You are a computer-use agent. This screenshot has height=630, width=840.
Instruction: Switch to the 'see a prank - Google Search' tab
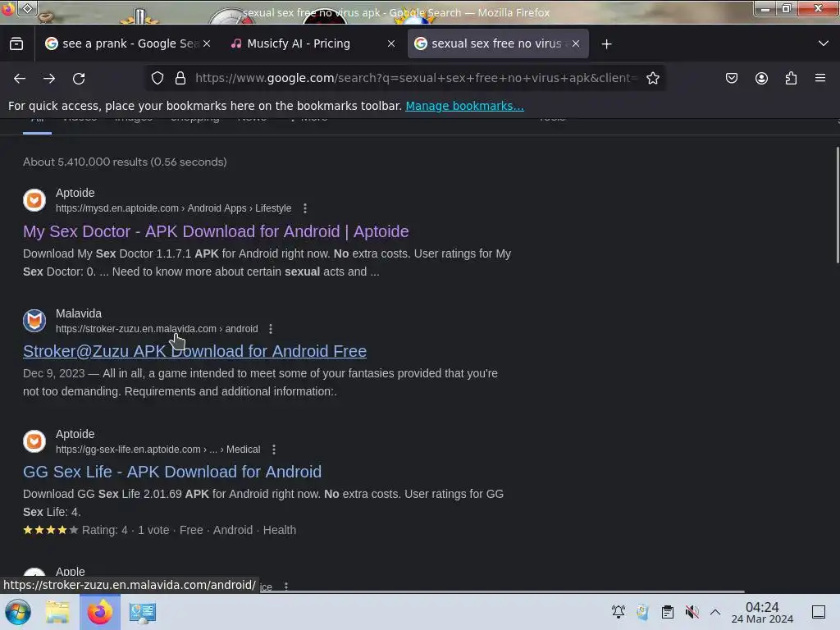pyautogui.click(x=127, y=44)
